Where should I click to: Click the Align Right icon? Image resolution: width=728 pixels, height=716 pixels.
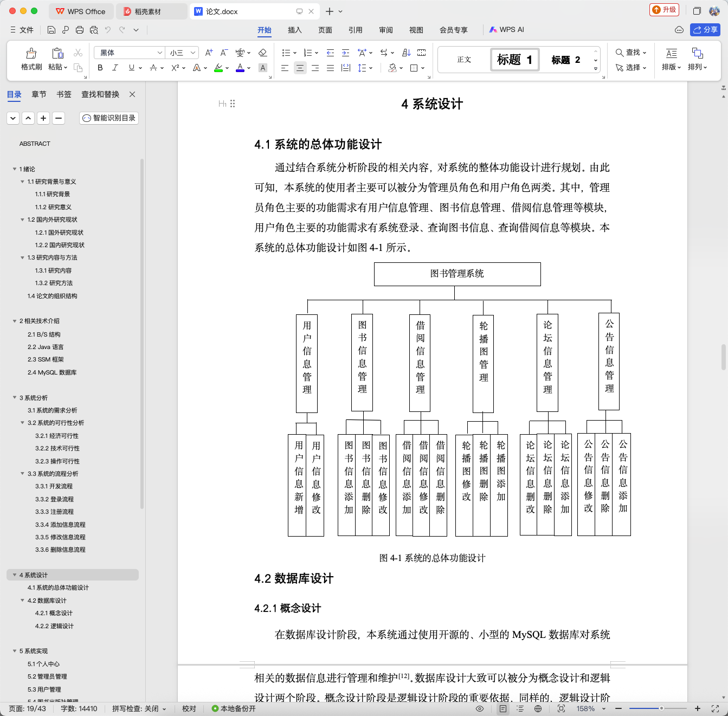tap(315, 68)
